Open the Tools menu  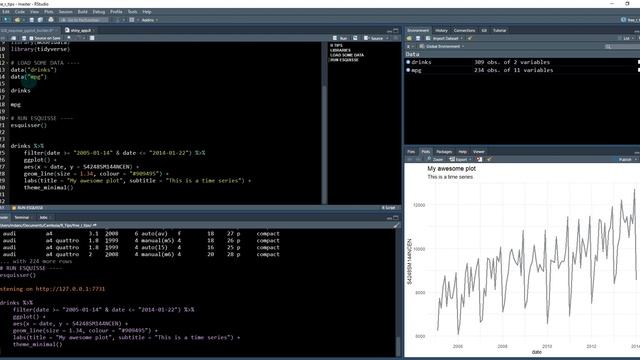[x=132, y=12]
